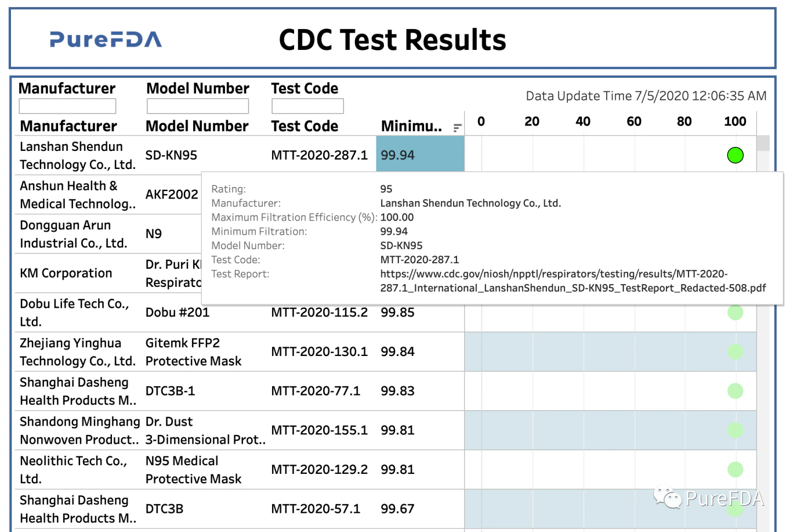
Task: Select the Gitemk FFP2 Protective Mask model
Action: (x=194, y=352)
